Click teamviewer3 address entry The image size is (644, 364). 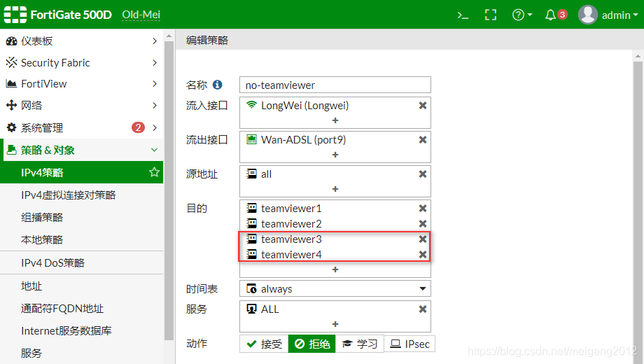point(283,239)
